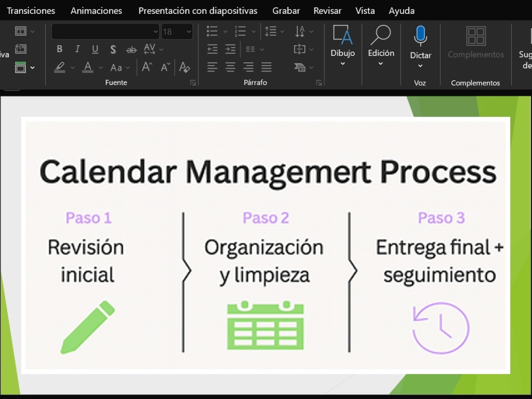Open Vista tab
The width and height of the screenshot is (532, 399).
click(365, 11)
